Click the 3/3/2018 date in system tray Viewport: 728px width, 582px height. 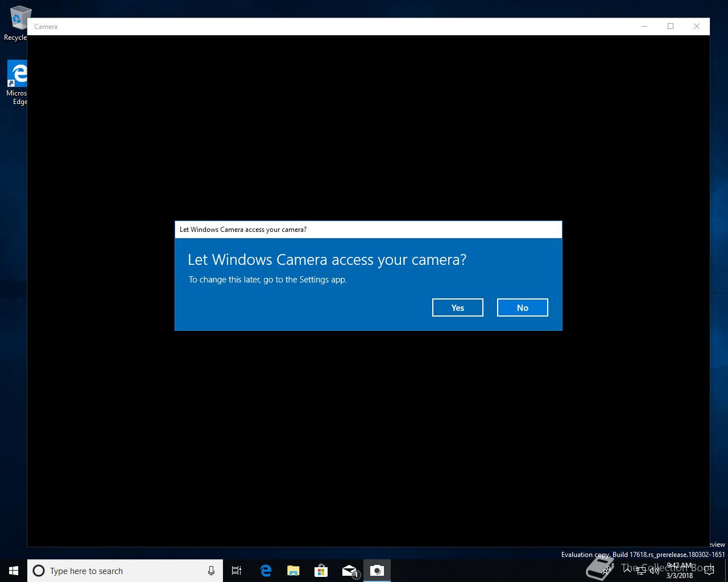coord(680,575)
